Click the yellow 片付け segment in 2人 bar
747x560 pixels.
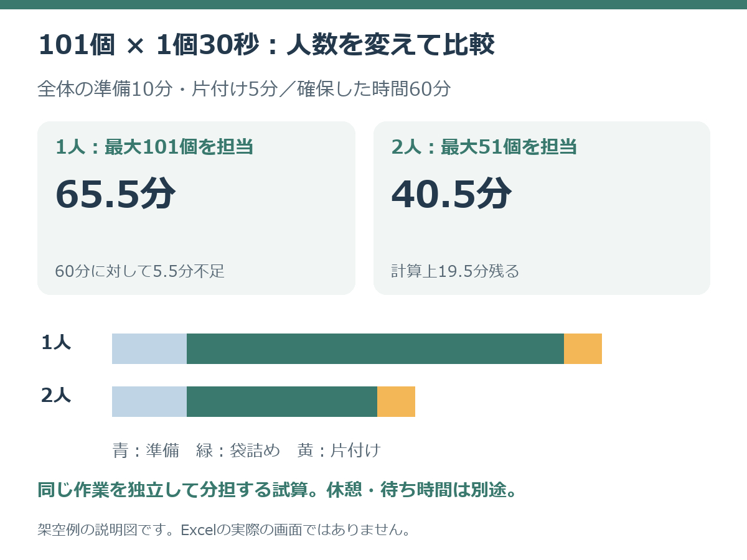pyautogui.click(x=396, y=401)
